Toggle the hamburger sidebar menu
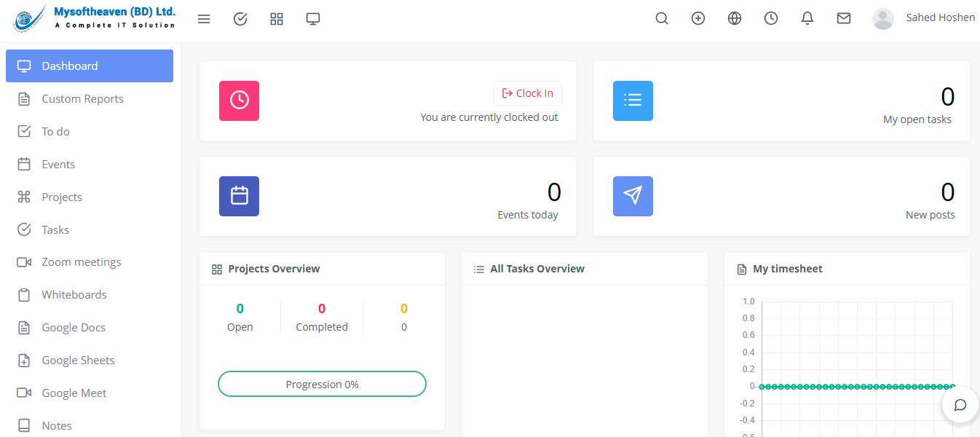Image resolution: width=980 pixels, height=437 pixels. [x=204, y=19]
